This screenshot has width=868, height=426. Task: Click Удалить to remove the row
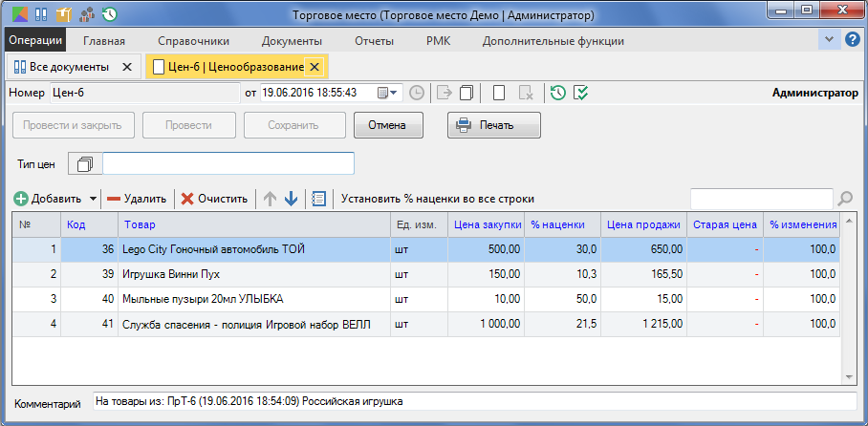click(137, 199)
